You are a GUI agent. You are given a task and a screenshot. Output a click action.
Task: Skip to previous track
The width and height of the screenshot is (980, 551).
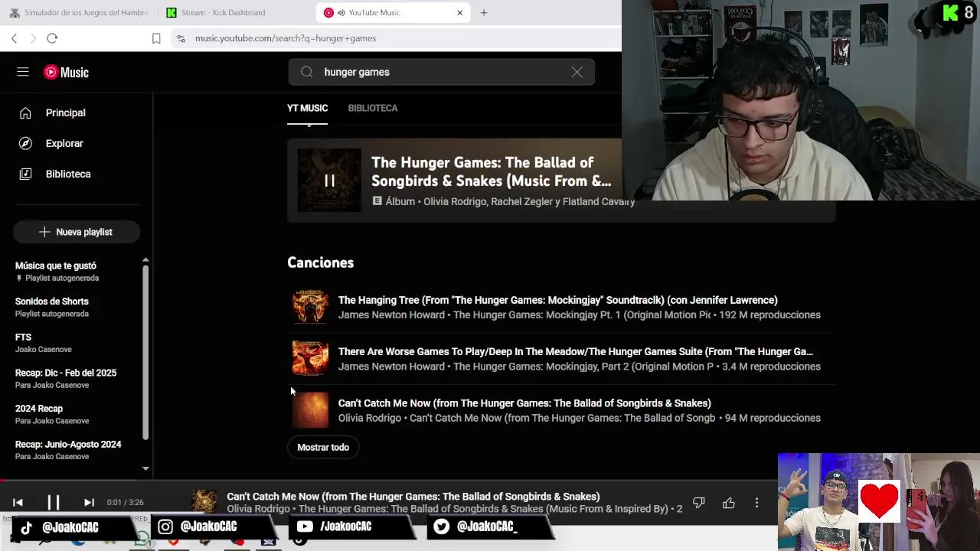(x=18, y=503)
